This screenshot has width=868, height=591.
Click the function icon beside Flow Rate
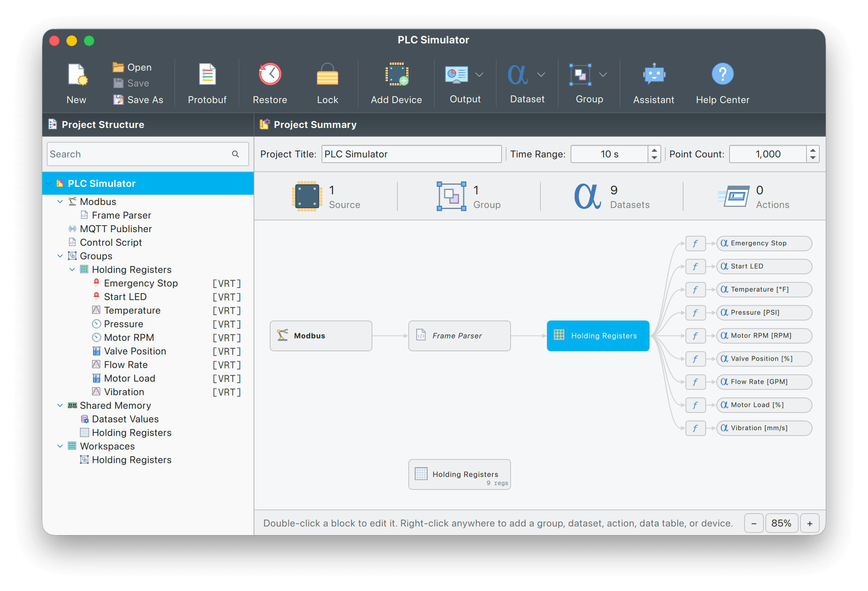pyautogui.click(x=696, y=382)
